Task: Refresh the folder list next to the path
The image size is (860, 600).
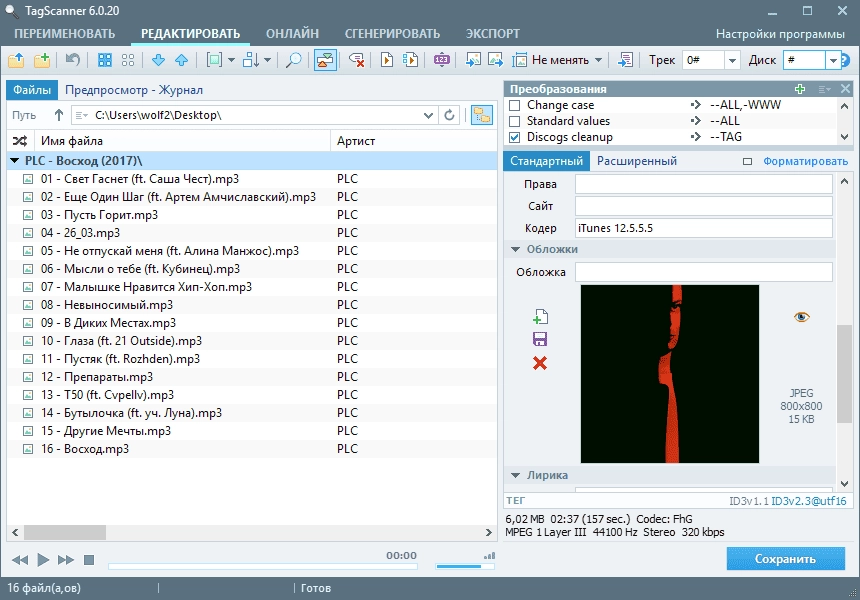Action: tap(449, 115)
